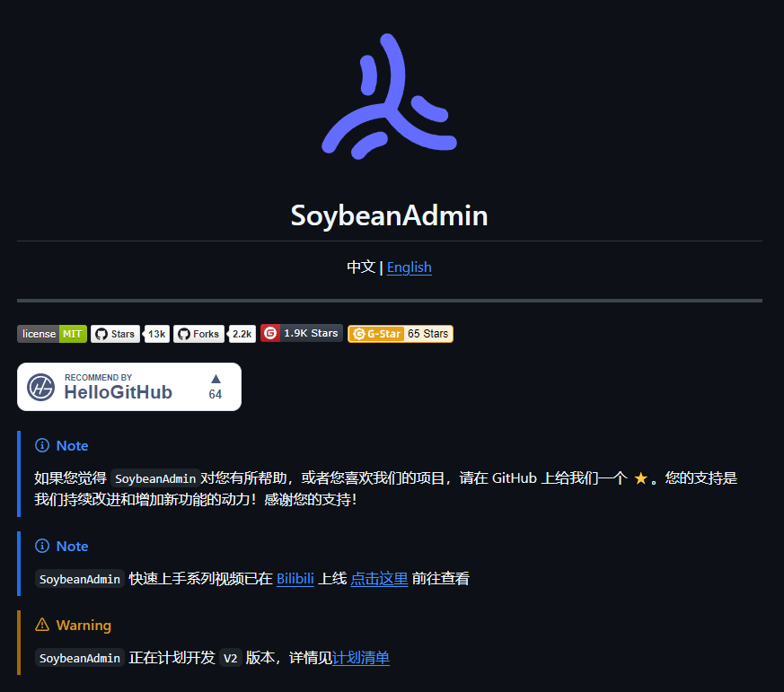Open the Bilibili link
This screenshot has width=784, height=692.
coord(295,579)
